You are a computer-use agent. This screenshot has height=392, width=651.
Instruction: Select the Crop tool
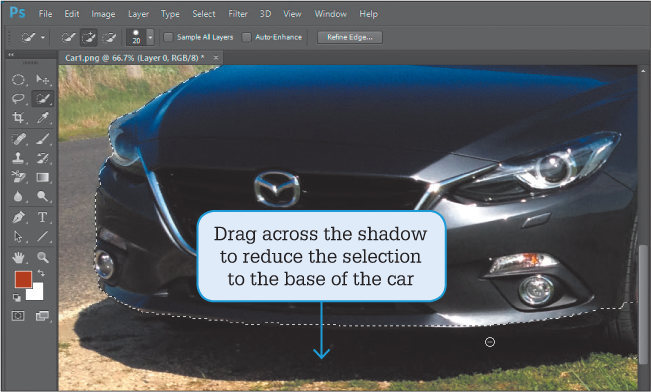(18, 118)
